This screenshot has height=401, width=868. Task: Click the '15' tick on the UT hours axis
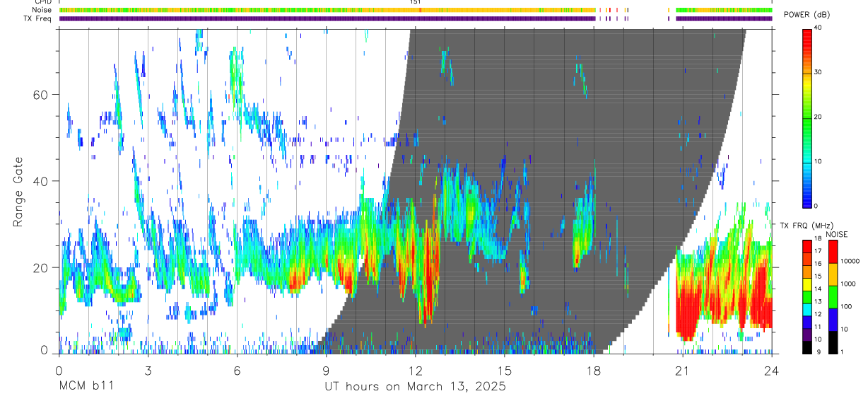[505, 370]
